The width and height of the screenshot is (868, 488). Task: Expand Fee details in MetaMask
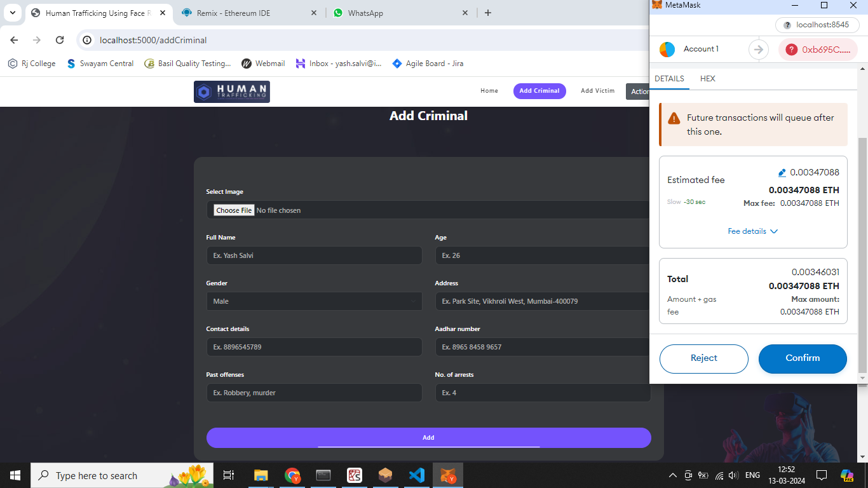[752, 231]
